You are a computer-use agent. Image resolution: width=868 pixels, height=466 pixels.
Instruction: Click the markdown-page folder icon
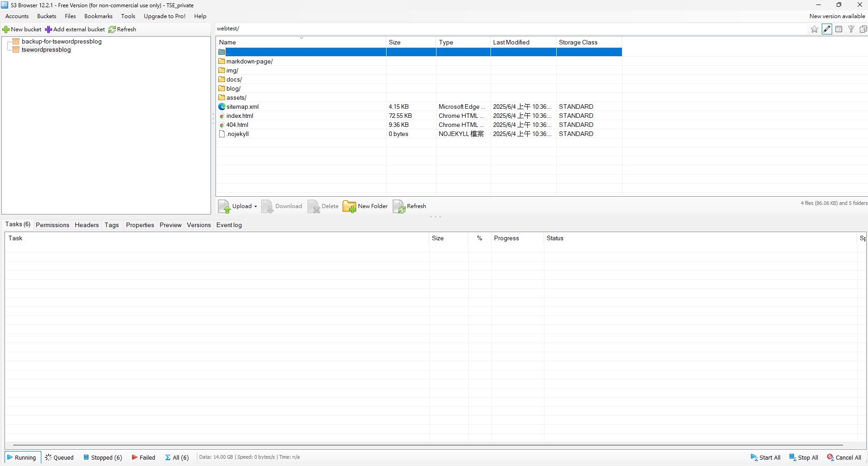tap(222, 61)
